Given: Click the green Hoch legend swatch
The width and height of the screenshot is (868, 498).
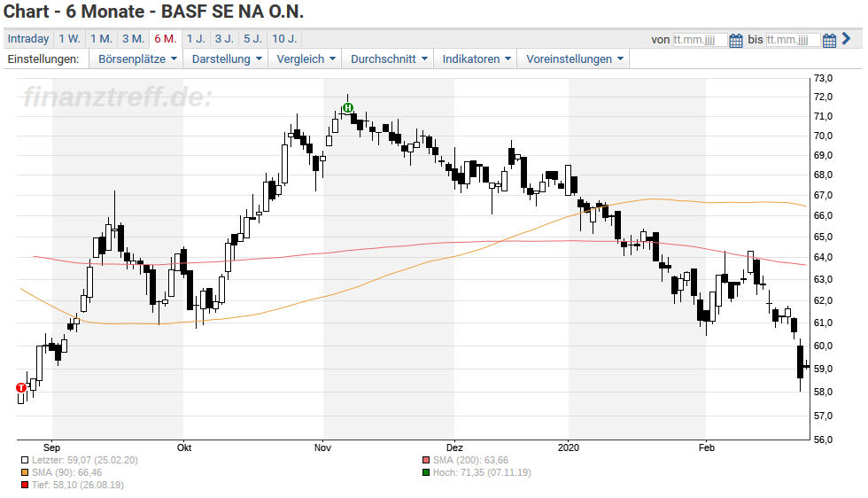Looking at the screenshot, I should click(x=426, y=472).
